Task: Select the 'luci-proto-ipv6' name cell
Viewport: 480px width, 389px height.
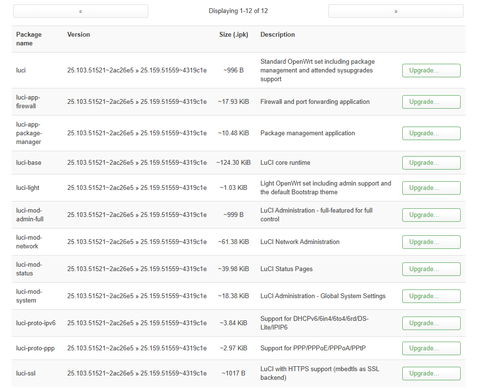Action: (36, 323)
